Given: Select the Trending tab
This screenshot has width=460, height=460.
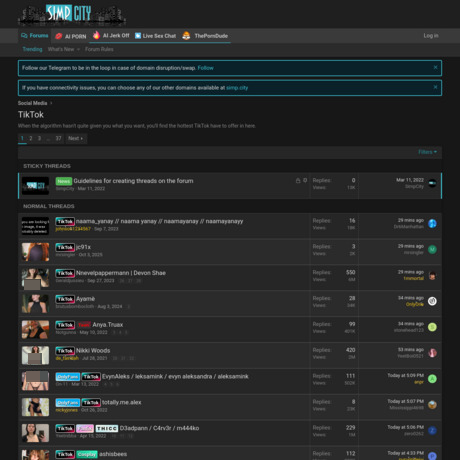Looking at the screenshot, I should pos(32,49).
